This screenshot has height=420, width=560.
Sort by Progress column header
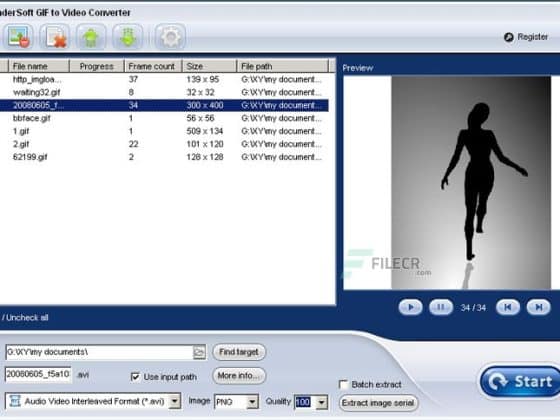[x=96, y=66]
